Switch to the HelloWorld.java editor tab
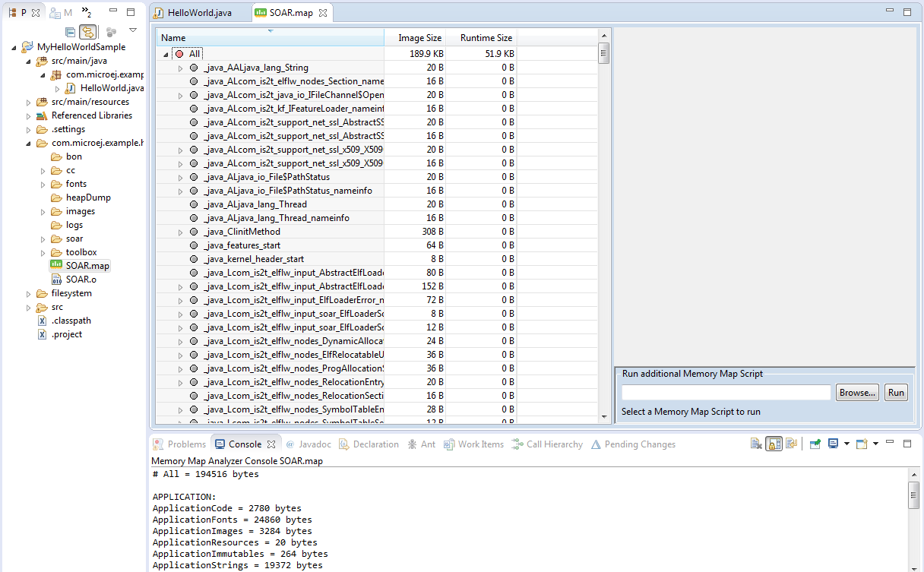 pyautogui.click(x=201, y=13)
